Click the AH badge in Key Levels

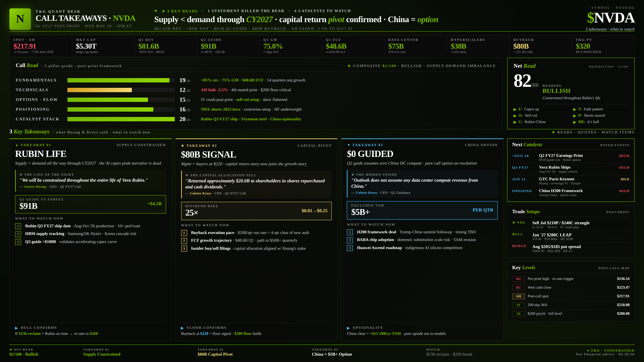click(519, 296)
